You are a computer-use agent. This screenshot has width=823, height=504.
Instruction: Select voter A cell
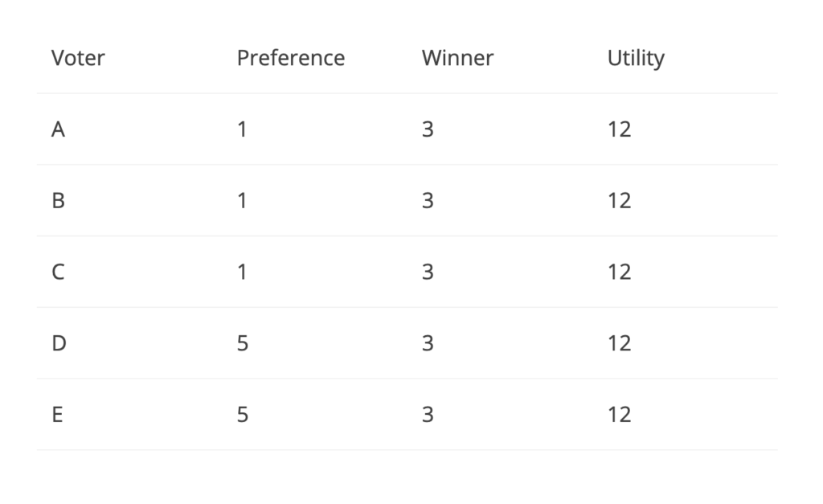pos(58,129)
